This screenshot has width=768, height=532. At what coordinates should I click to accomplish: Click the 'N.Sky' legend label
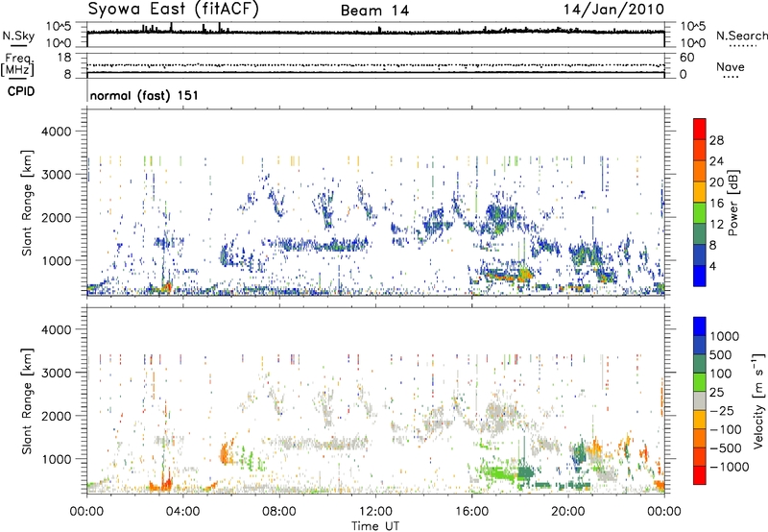tap(18, 36)
